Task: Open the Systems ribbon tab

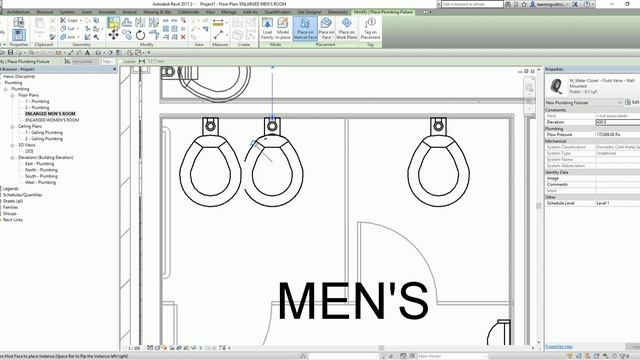Action: point(67,12)
